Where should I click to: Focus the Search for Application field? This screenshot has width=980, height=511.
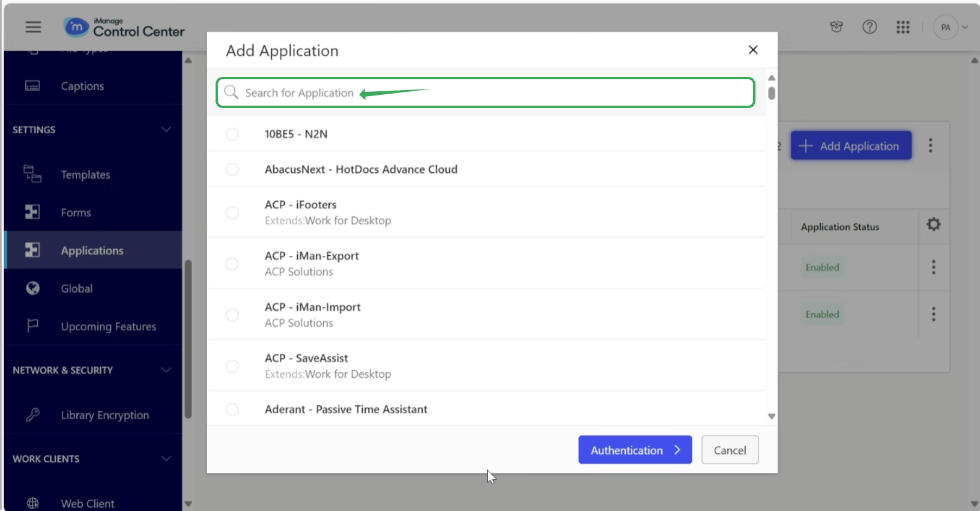pos(485,92)
